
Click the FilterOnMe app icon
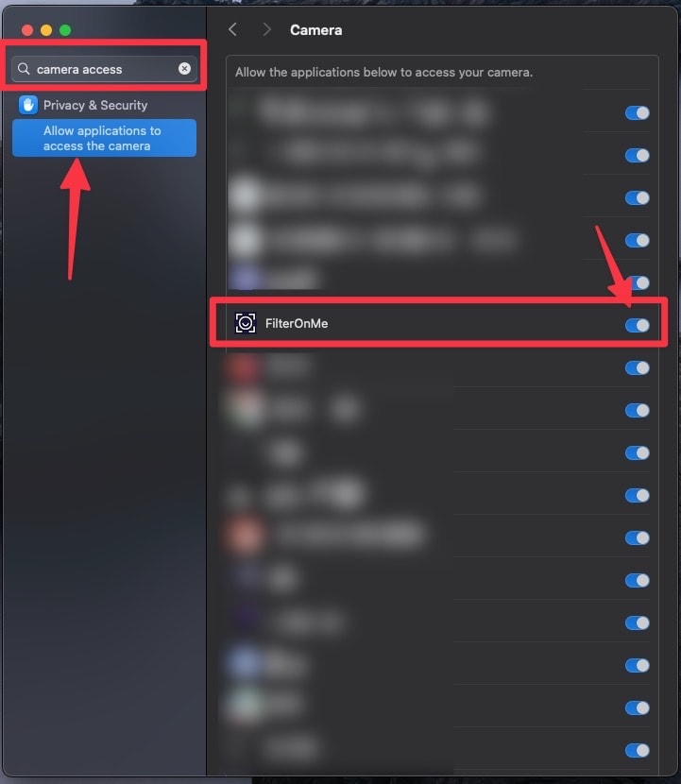246,323
